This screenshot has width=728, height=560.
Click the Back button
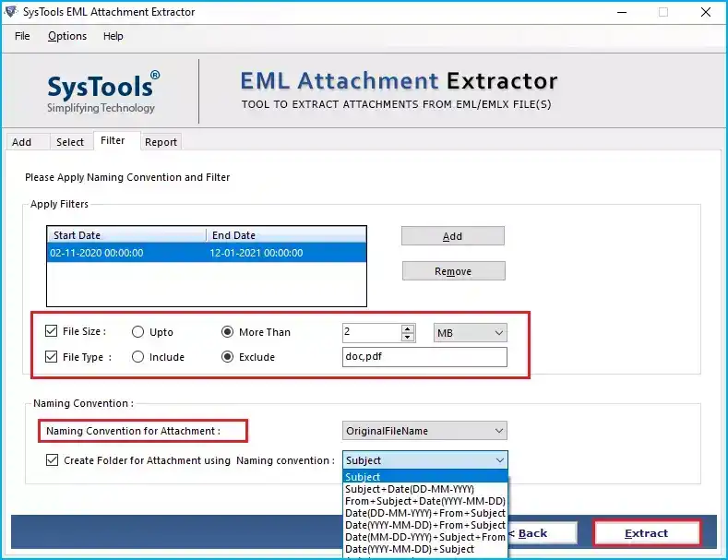(x=543, y=533)
